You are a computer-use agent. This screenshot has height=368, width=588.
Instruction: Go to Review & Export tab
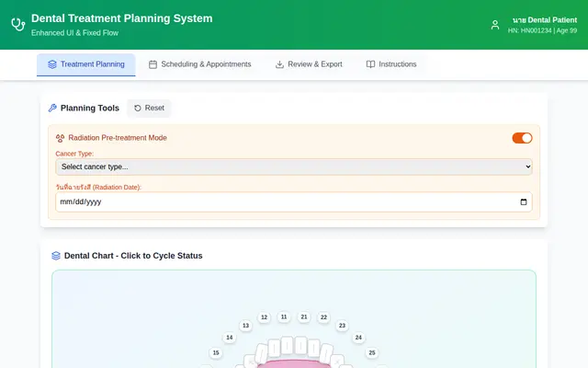click(x=309, y=64)
